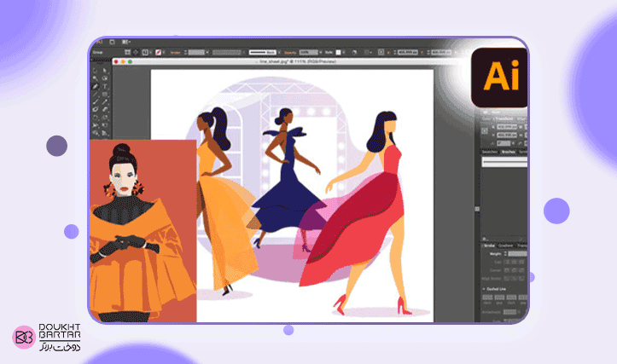This screenshot has width=617, height=364.
Task: Select the Pencil tool
Action: tap(105, 101)
